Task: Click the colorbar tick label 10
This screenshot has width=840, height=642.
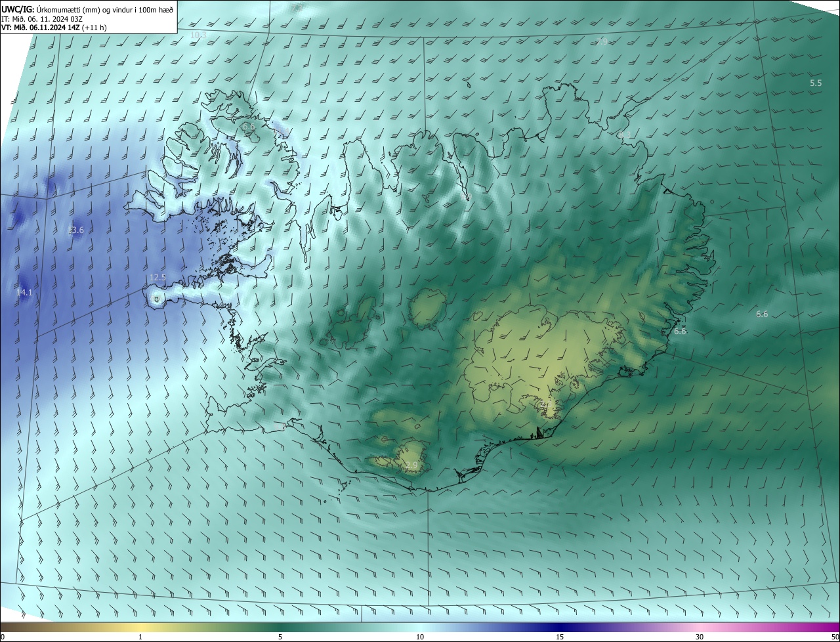Action: click(x=420, y=637)
